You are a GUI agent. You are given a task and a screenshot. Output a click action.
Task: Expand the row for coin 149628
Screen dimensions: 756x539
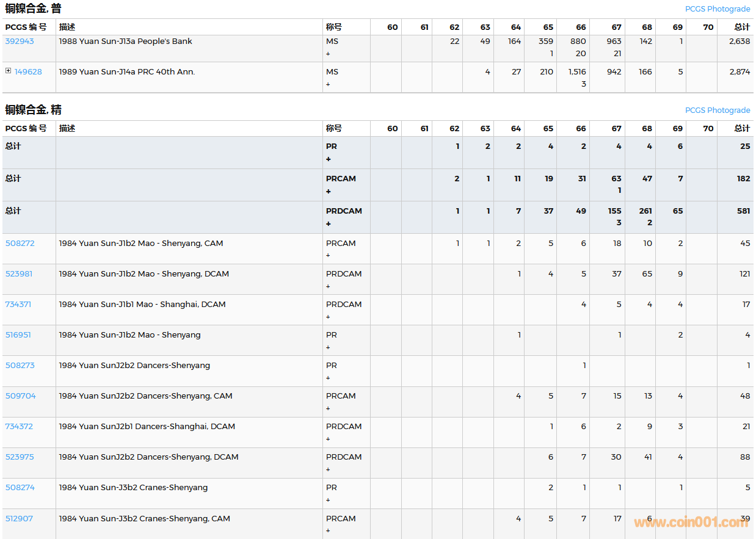[8, 71]
